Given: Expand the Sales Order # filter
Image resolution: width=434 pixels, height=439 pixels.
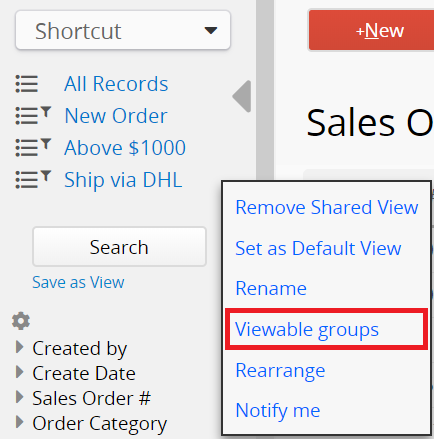Looking at the screenshot, I should click(x=20, y=397).
